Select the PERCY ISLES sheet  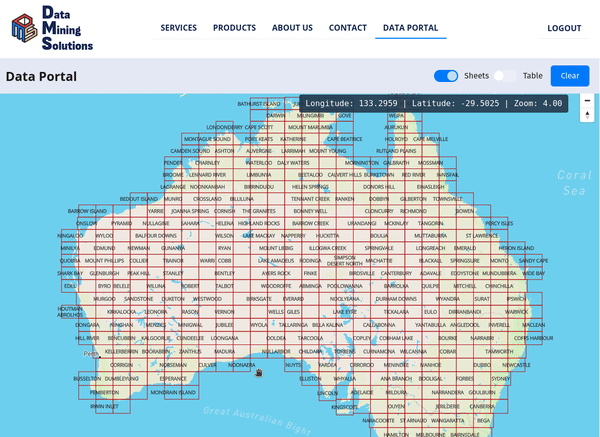[499, 223]
